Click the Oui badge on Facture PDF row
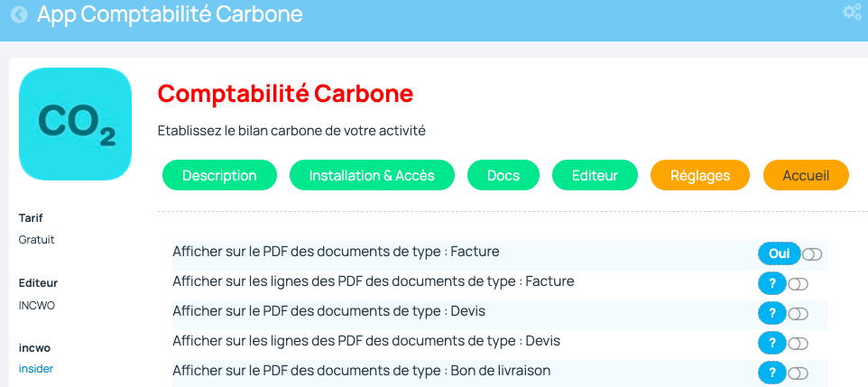 tap(780, 254)
